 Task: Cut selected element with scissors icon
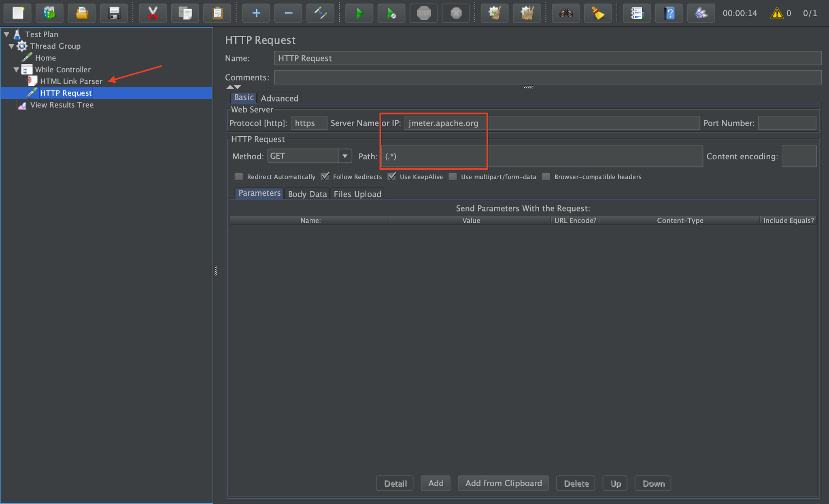click(153, 13)
